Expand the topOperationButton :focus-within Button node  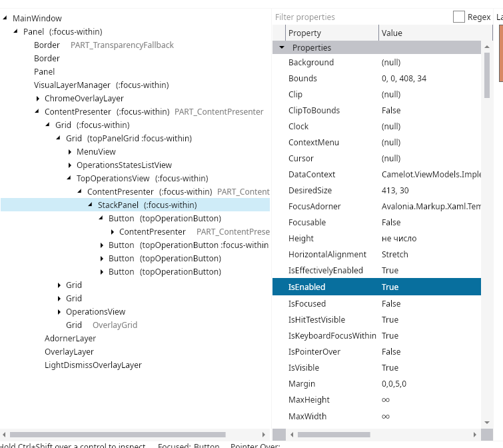click(102, 245)
